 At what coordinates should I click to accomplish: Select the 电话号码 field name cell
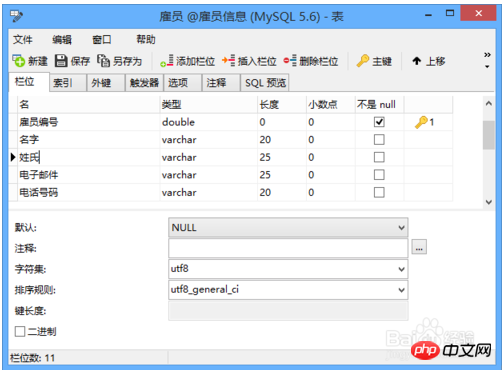tap(88, 192)
